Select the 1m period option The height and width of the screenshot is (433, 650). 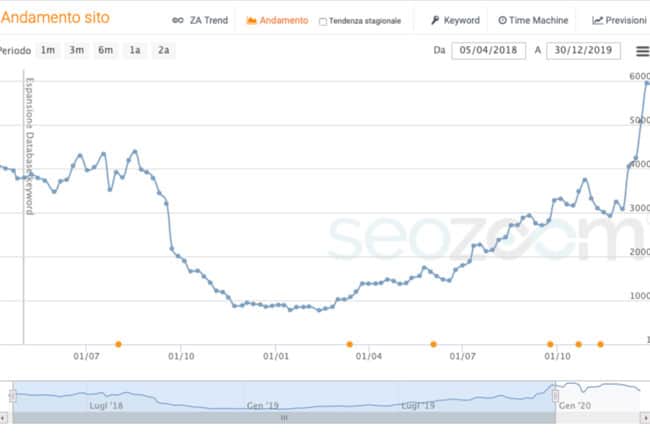[x=48, y=50]
